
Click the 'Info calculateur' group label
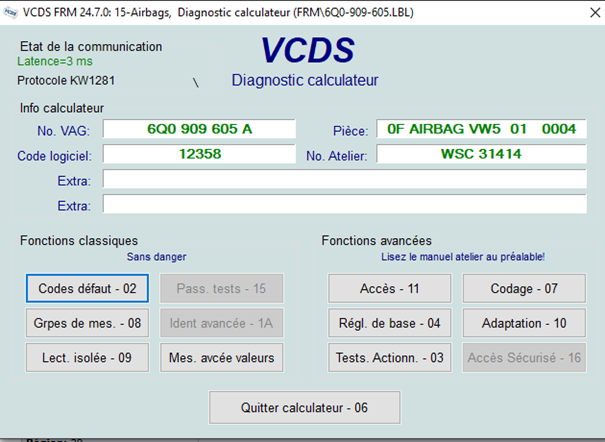click(62, 108)
